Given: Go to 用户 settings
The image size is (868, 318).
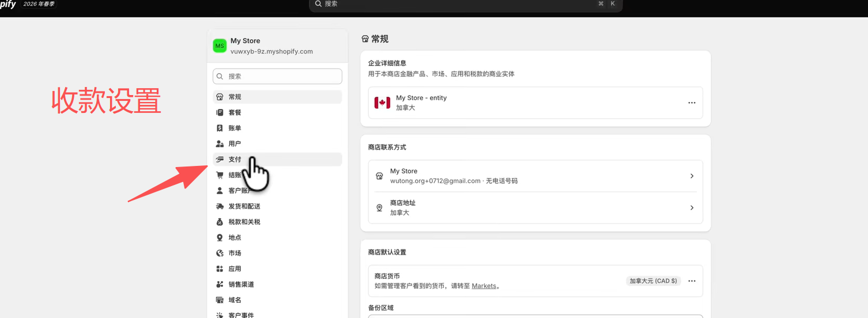Looking at the screenshot, I should (x=277, y=143).
